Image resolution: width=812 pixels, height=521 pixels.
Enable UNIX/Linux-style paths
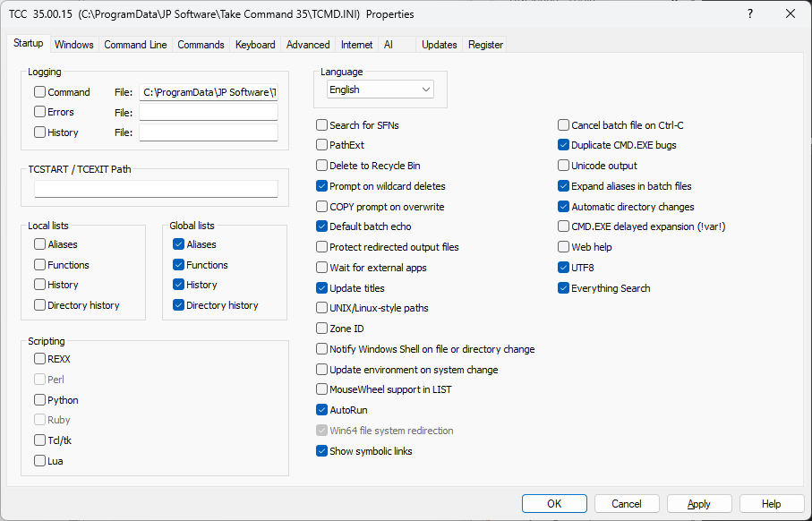pos(321,308)
